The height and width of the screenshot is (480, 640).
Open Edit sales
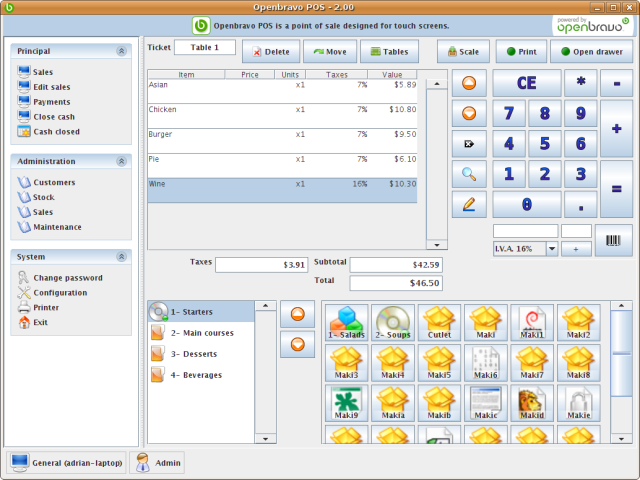[x=44, y=87]
